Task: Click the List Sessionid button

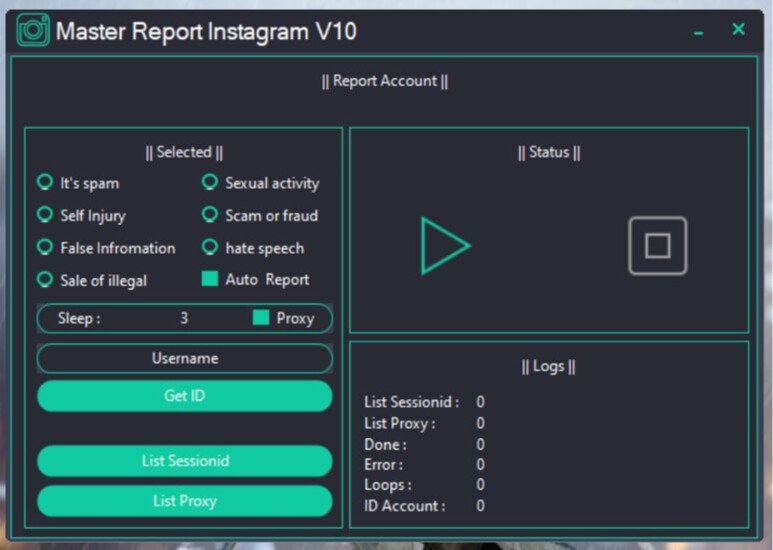Action: (185, 461)
